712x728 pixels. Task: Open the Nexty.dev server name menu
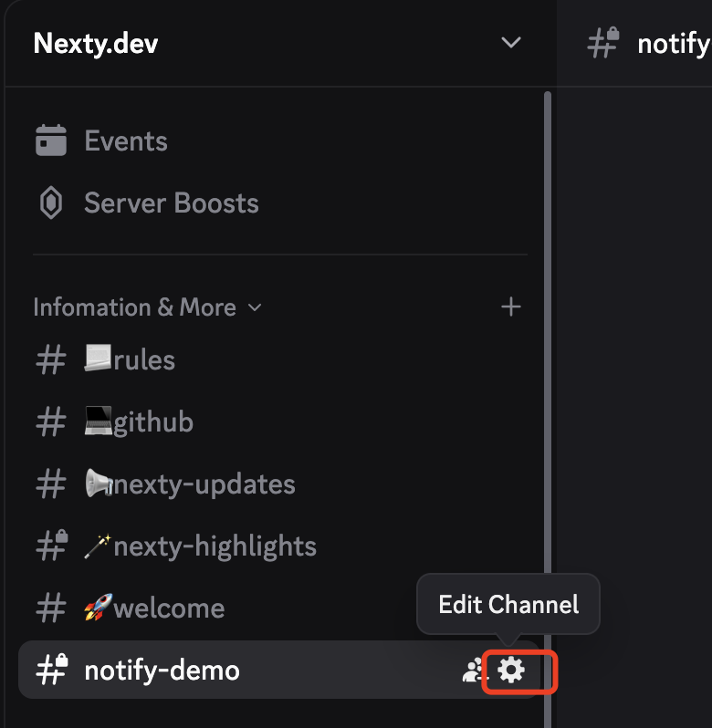95,43
